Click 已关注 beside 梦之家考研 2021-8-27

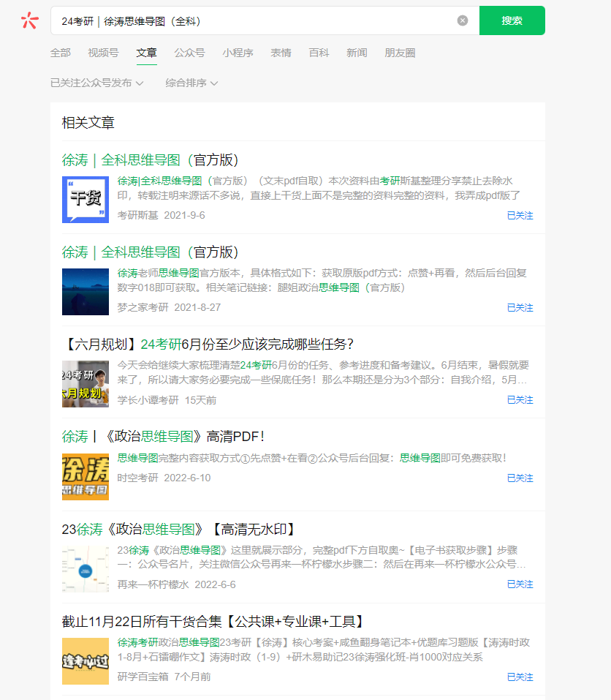pos(520,308)
